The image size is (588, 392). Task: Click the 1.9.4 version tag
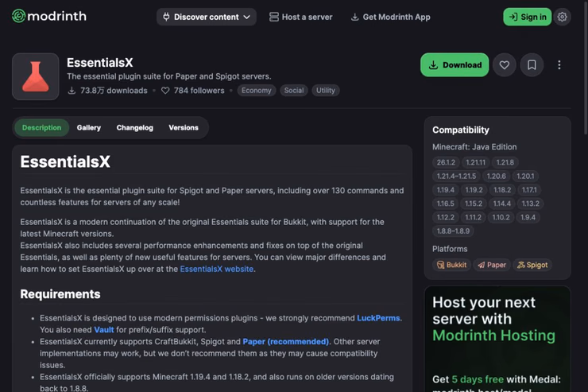coord(528,217)
